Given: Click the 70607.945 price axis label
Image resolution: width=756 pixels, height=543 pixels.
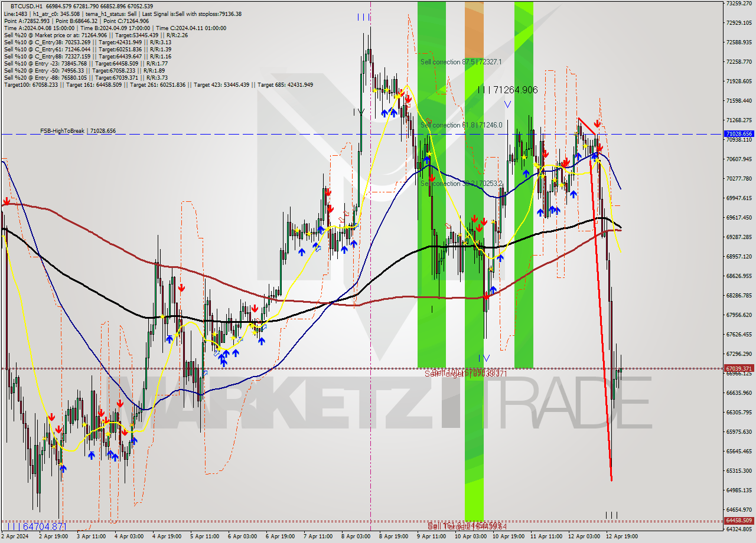Looking at the screenshot, I should pyautogui.click(x=740, y=159).
